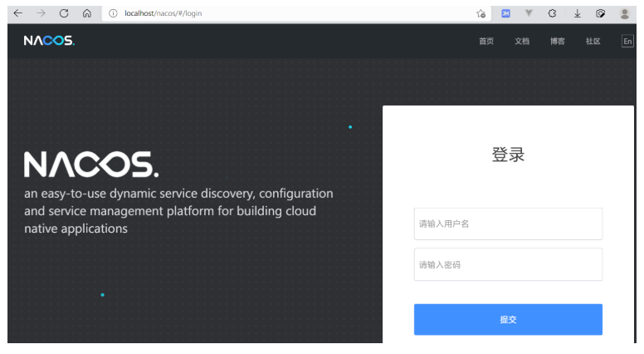Screen dimensions: 644x354
Task: Open the user profile avatar
Action: [625, 13]
